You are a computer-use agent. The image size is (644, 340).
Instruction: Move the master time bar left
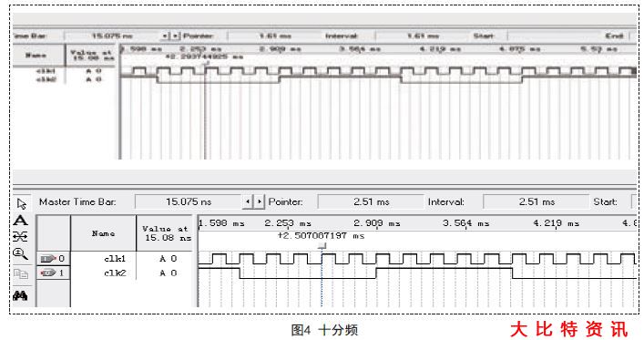[x=248, y=201]
